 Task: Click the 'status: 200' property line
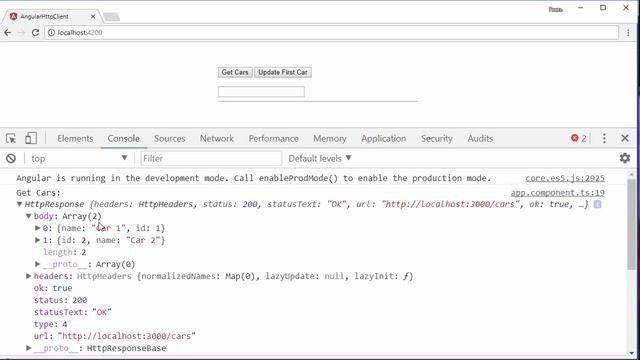pos(60,300)
